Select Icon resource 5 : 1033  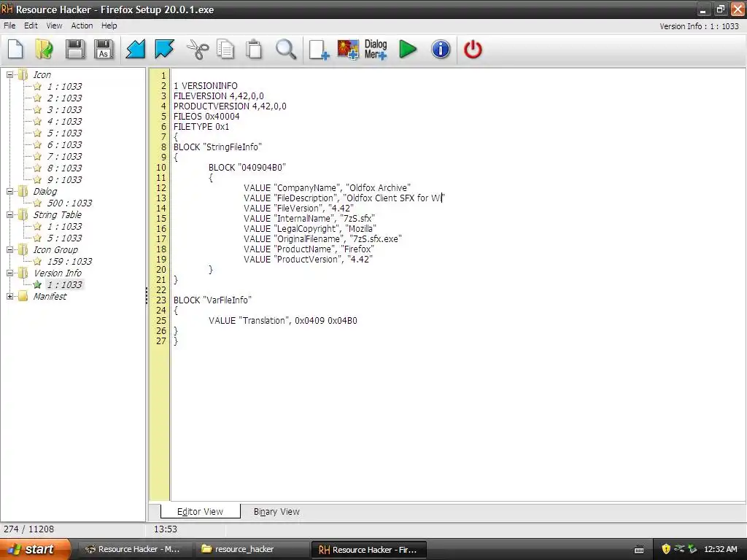click(64, 133)
